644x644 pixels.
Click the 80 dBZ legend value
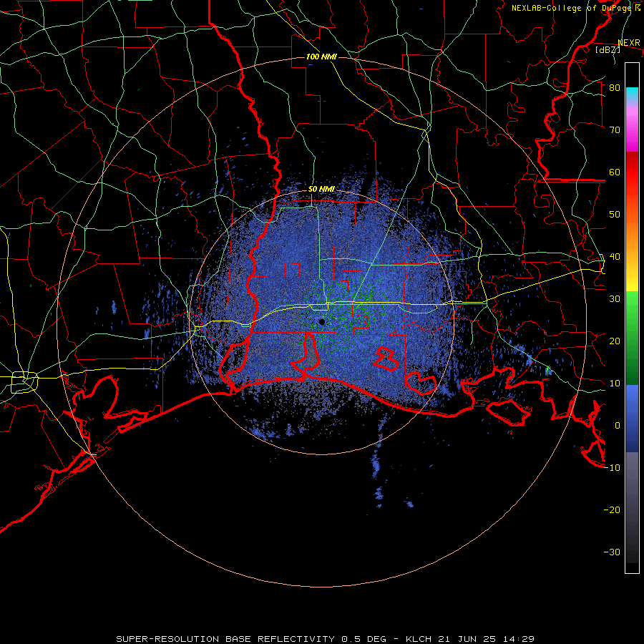(x=615, y=88)
